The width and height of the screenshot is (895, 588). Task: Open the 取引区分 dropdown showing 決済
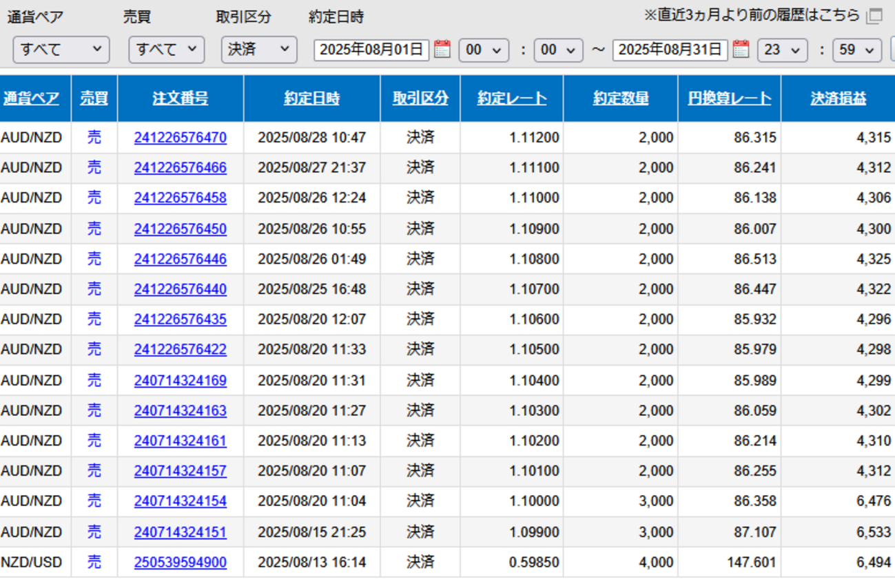[x=259, y=50]
